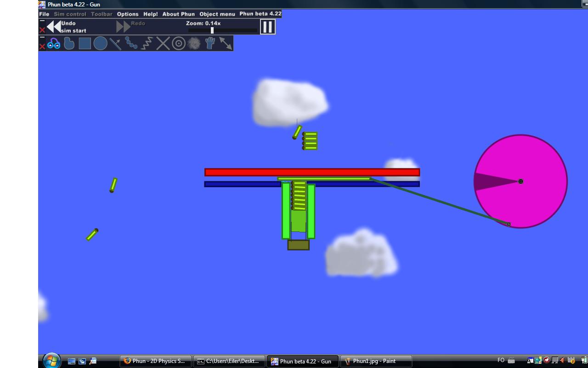Open the Object menu

pos(217,14)
